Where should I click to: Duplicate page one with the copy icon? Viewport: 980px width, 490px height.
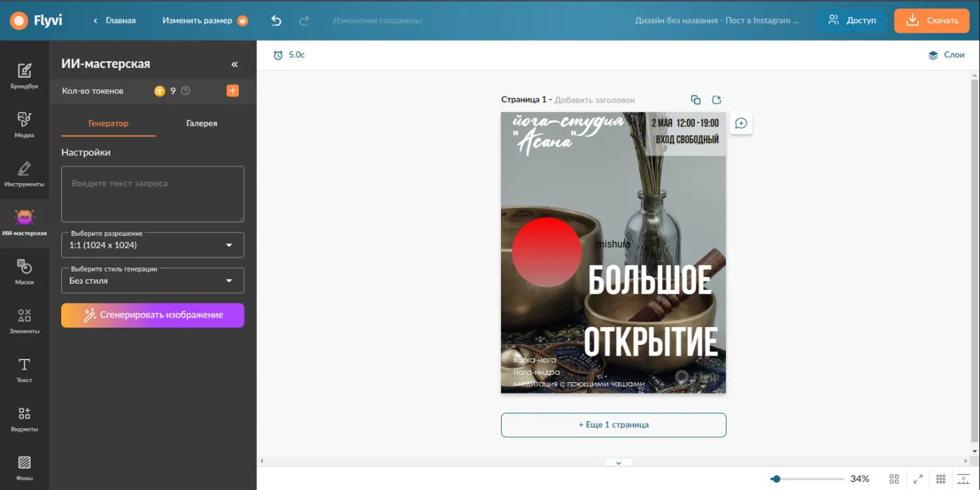[695, 99]
